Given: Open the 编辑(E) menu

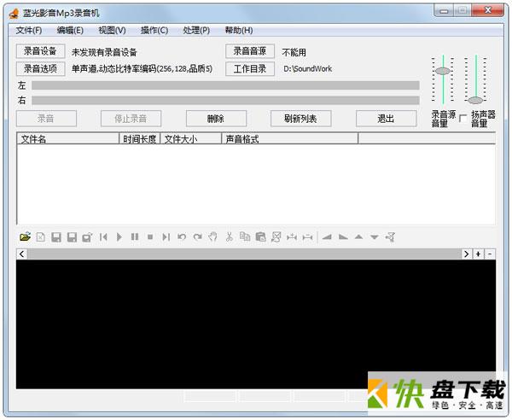Looking at the screenshot, I should (x=70, y=31).
